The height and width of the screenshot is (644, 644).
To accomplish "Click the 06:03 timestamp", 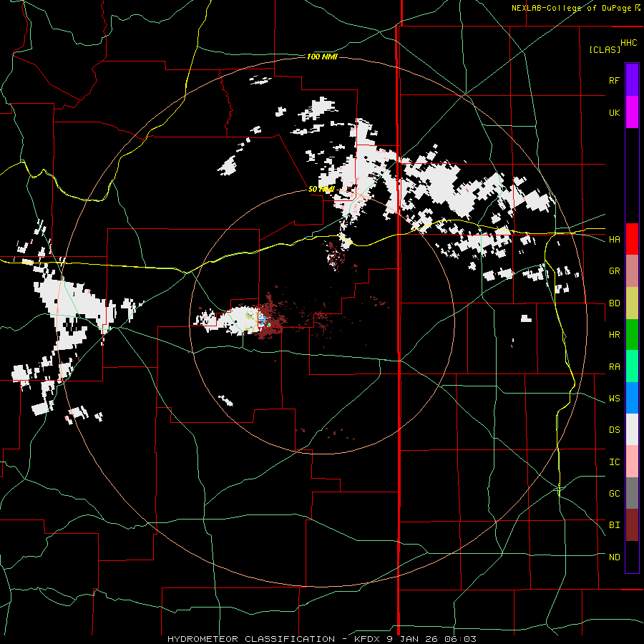I will pos(462,639).
